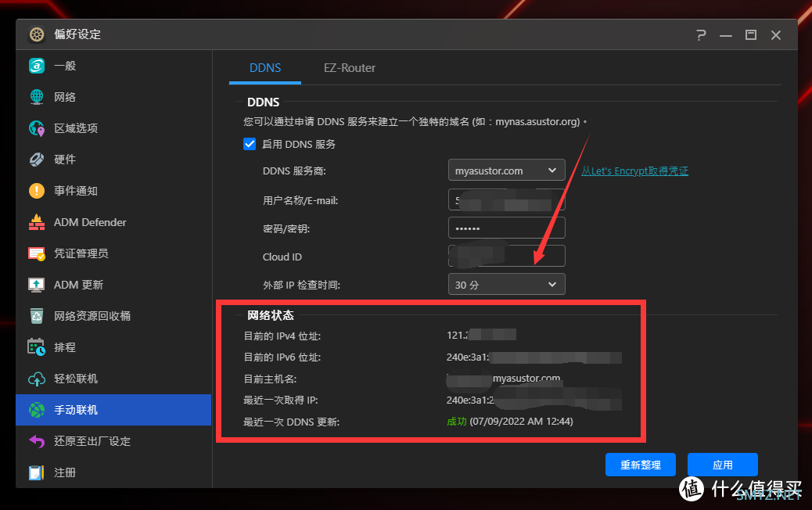Click the 网络 globe icon

[x=37, y=97]
